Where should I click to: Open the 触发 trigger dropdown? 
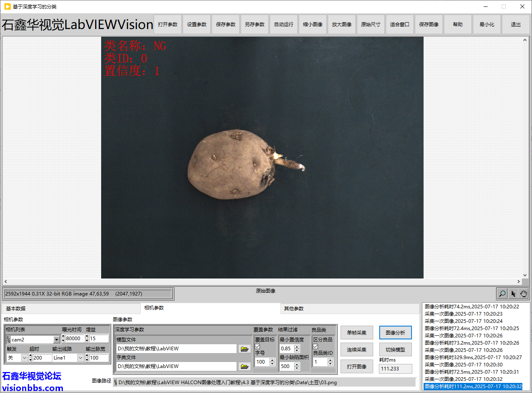point(24,358)
